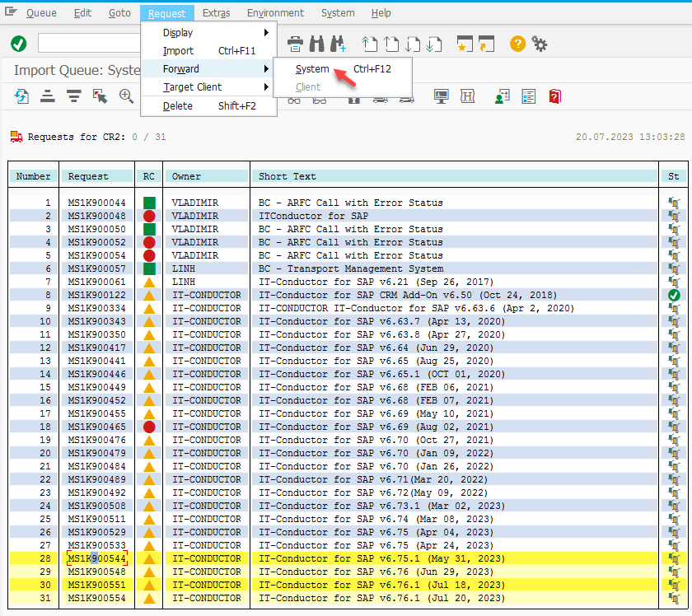
Task: Click the Short Text column header
Action: click(x=455, y=176)
